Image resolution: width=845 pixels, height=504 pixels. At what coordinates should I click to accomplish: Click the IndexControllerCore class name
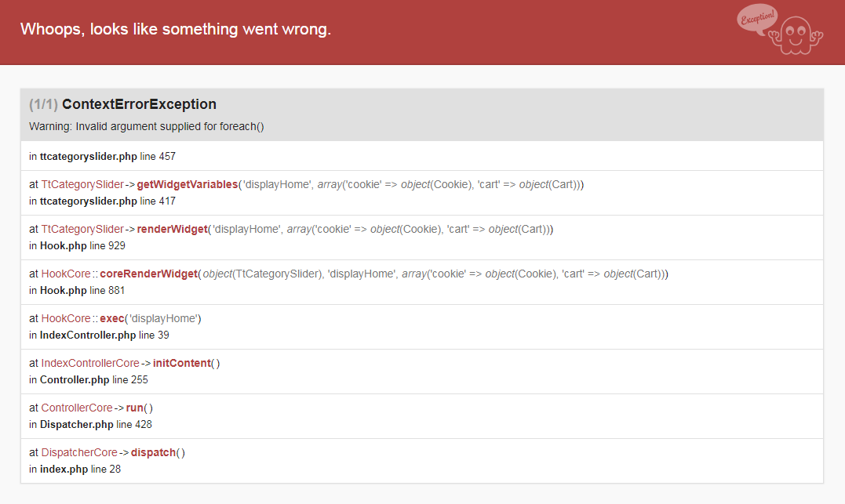point(90,364)
